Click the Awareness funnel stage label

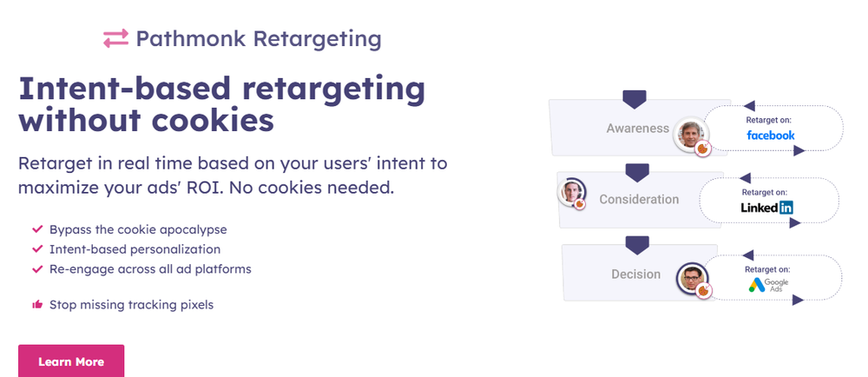pos(638,128)
